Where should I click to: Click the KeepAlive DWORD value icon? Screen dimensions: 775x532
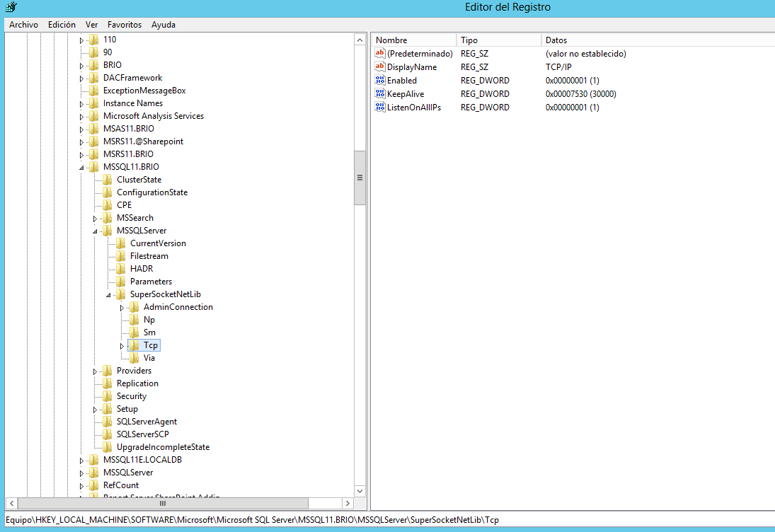coord(379,93)
